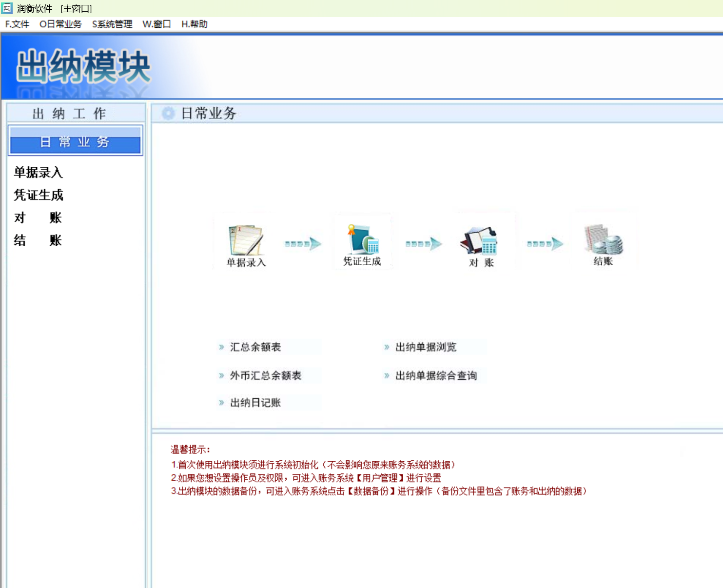723x588 pixels.
Task: Open the 汇总余额表 report link
Action: pos(255,347)
